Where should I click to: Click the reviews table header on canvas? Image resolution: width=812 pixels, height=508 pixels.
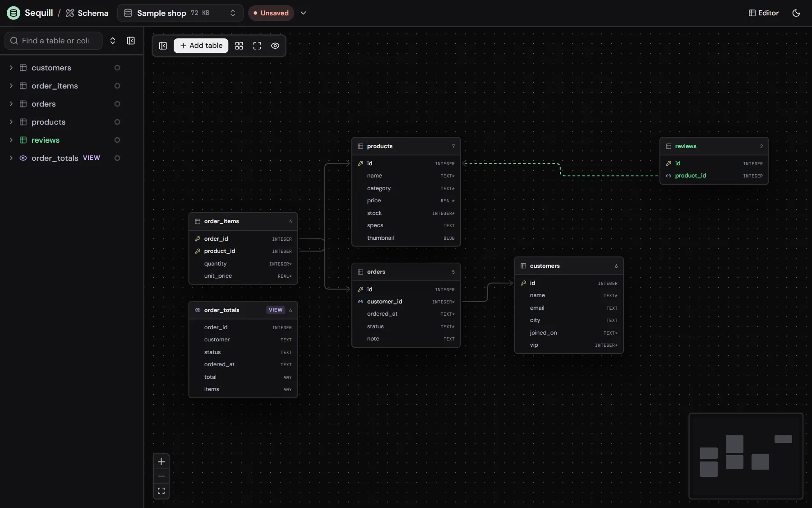714,146
